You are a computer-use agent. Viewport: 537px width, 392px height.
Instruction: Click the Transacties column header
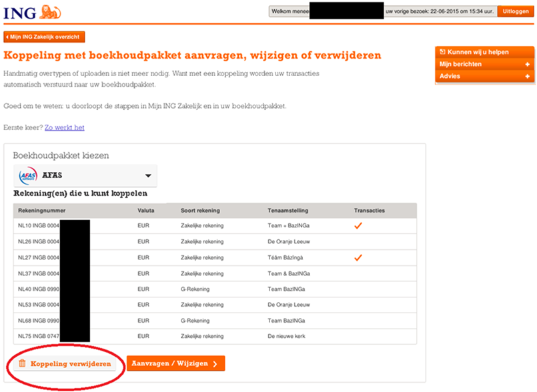click(369, 211)
